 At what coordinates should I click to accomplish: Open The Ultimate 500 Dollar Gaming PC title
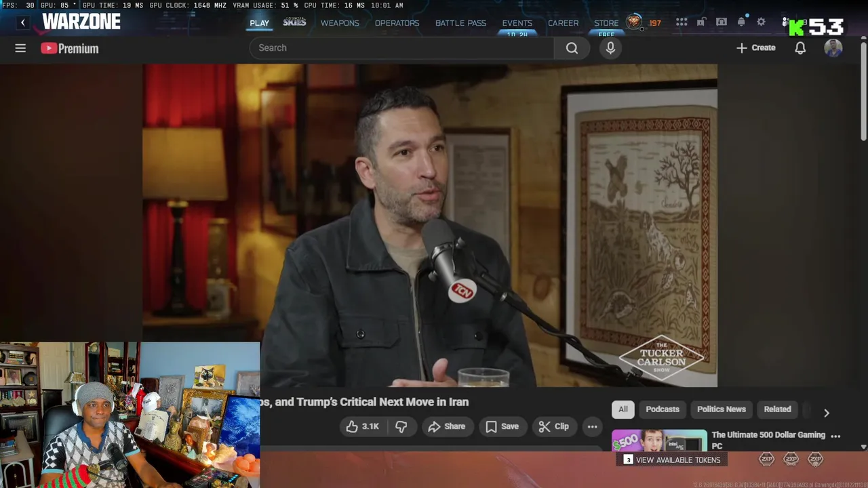tap(768, 440)
